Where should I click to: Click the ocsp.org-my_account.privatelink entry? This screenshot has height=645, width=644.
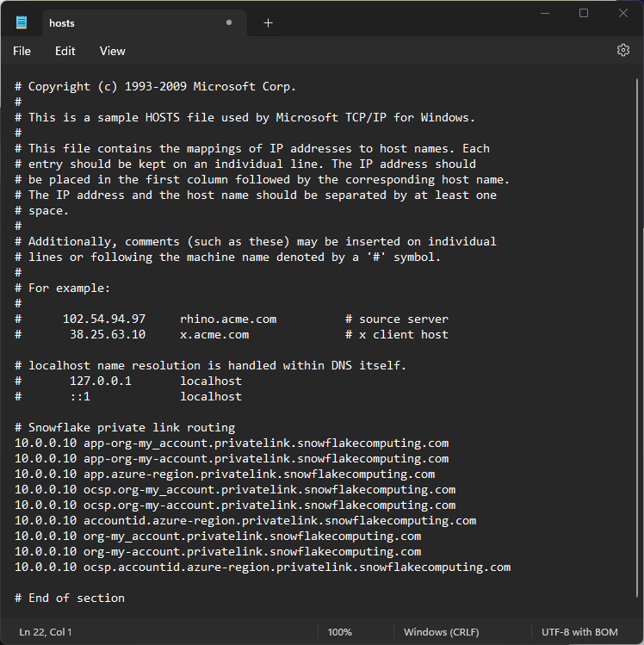(x=235, y=489)
